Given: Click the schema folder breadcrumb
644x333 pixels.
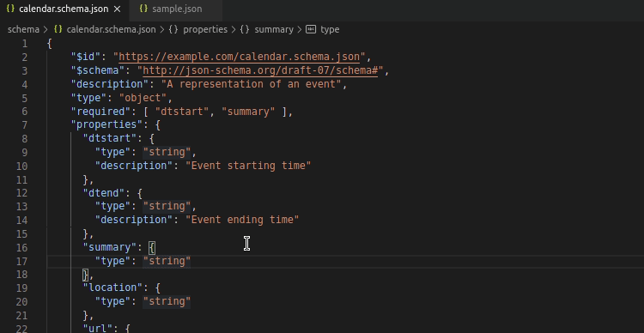Looking at the screenshot, I should click(23, 29).
